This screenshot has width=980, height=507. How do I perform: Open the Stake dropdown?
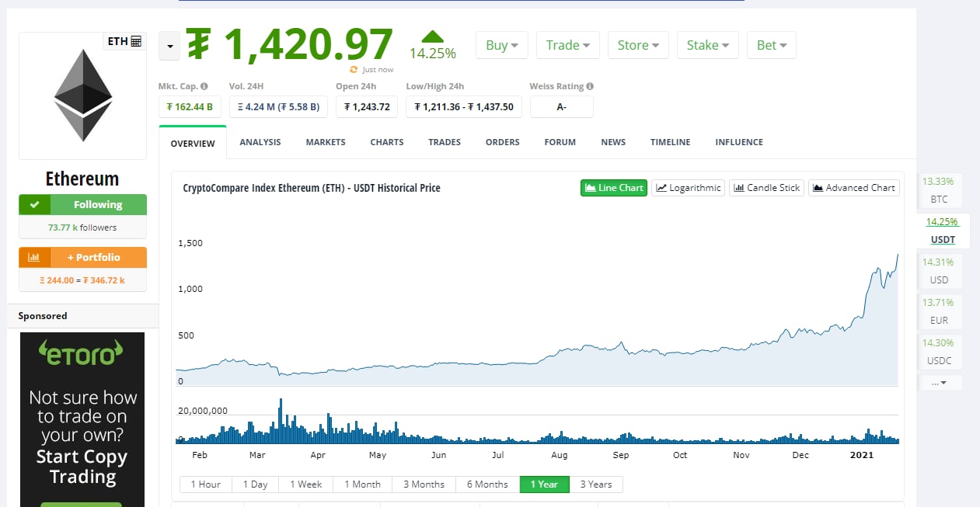(707, 45)
